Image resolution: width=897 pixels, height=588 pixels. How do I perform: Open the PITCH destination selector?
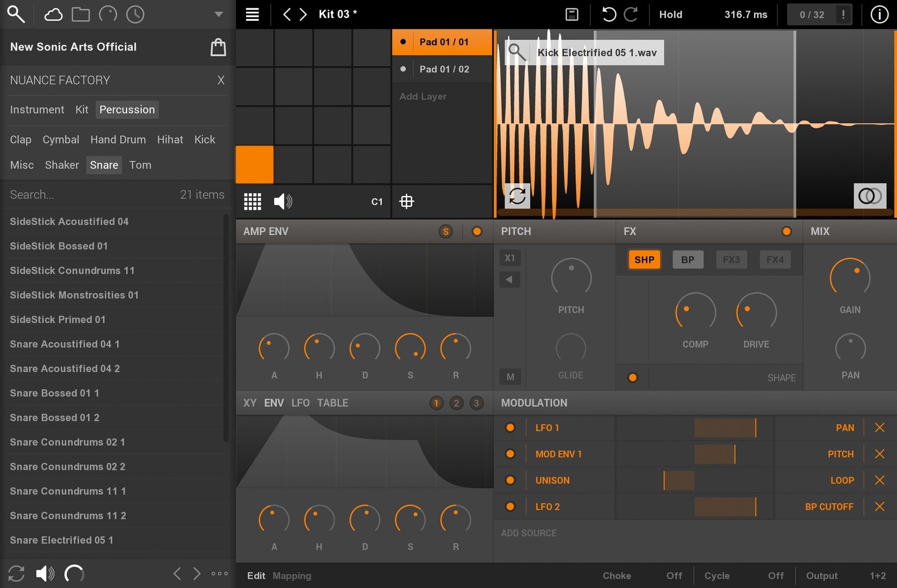tap(841, 454)
